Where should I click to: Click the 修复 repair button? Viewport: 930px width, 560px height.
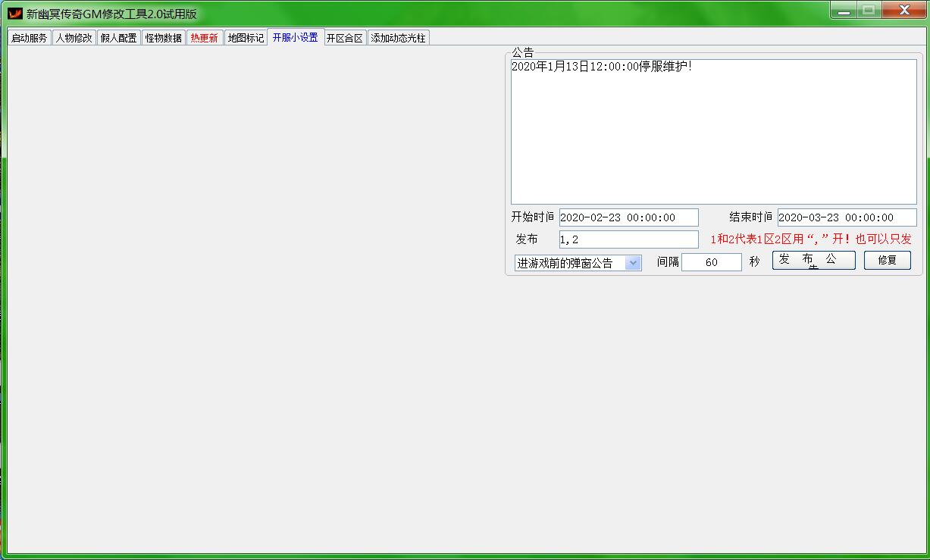(x=887, y=260)
